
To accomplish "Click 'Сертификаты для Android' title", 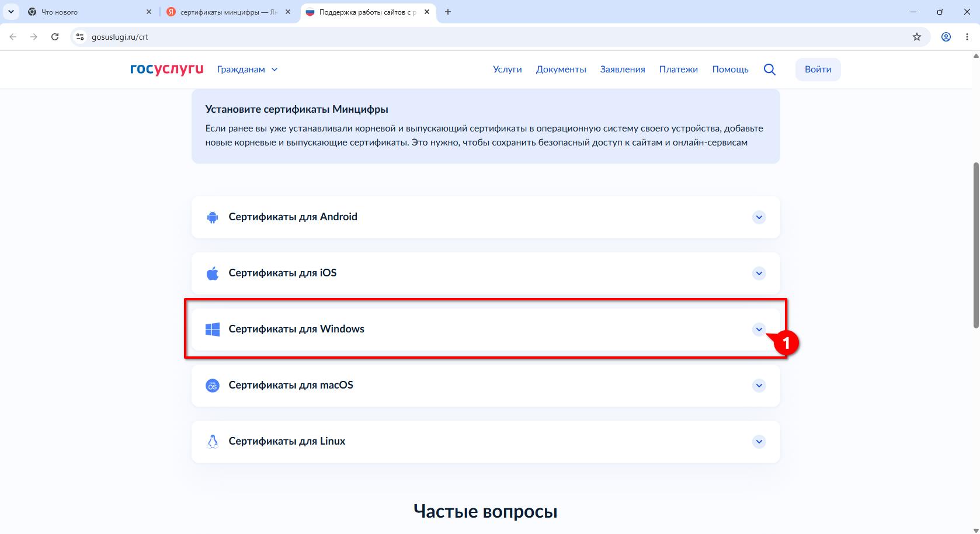I will pyautogui.click(x=293, y=217).
